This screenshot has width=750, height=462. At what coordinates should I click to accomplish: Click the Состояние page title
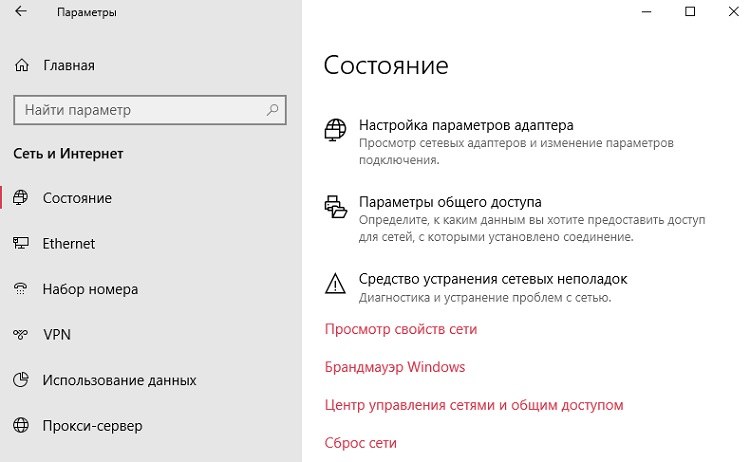pyautogui.click(x=386, y=66)
